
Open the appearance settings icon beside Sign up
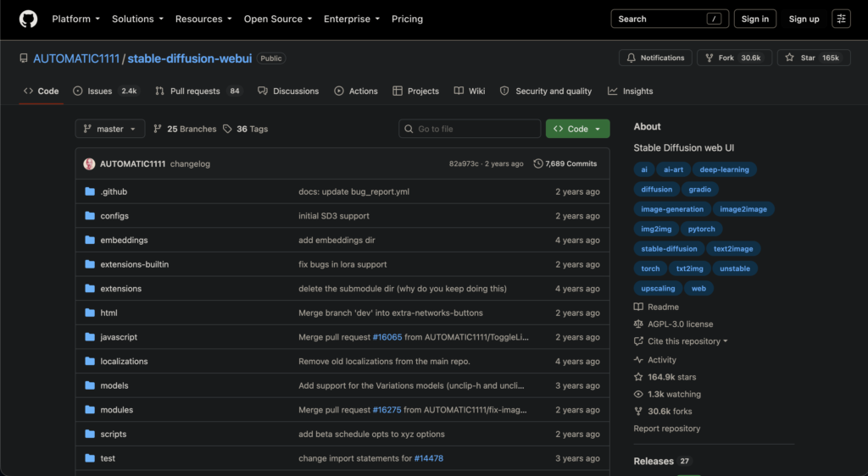tap(841, 19)
